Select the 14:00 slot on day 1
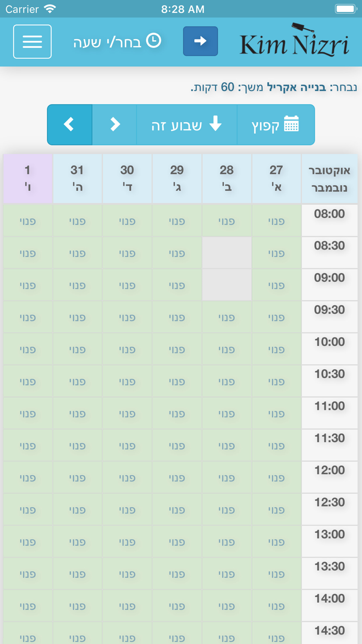This screenshot has width=362, height=644. tap(28, 606)
